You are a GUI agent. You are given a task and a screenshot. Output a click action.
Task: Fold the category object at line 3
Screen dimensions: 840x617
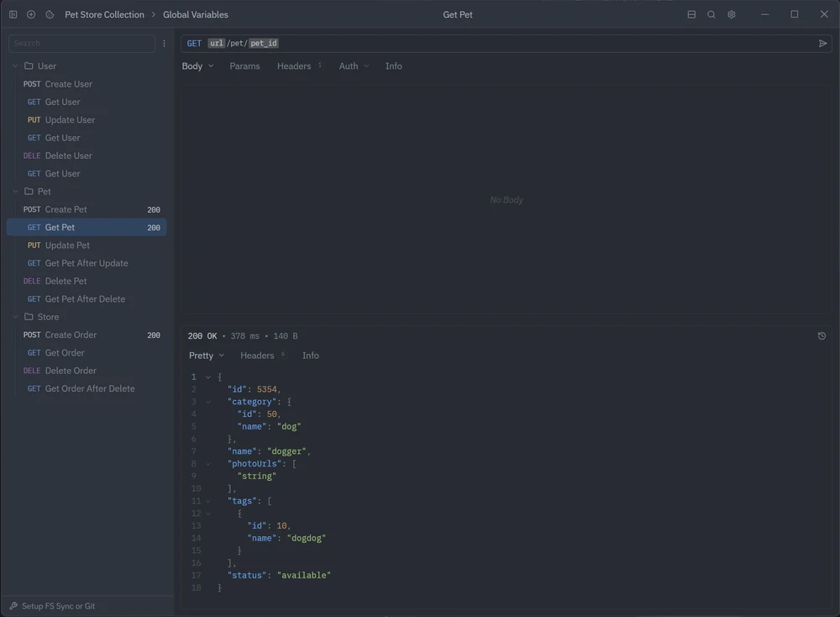click(208, 402)
